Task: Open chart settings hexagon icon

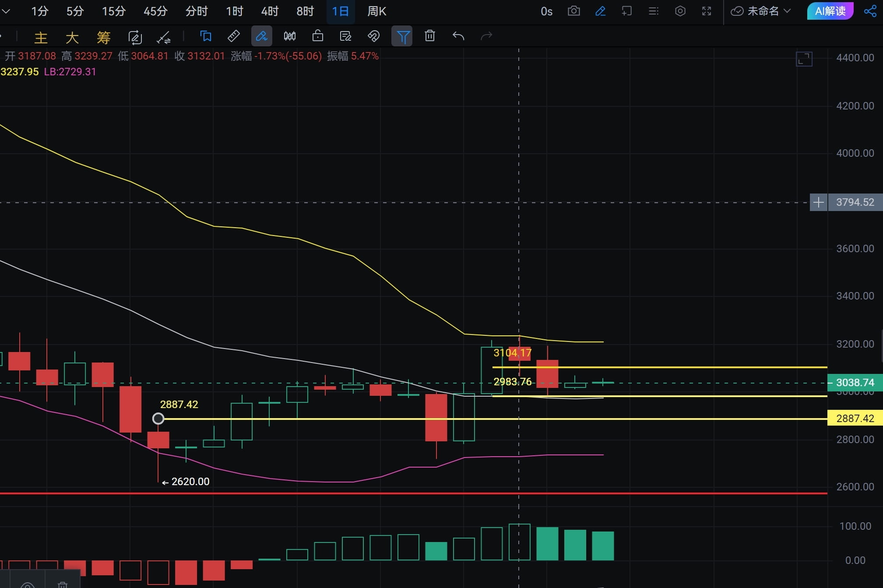Action: pyautogui.click(x=680, y=11)
